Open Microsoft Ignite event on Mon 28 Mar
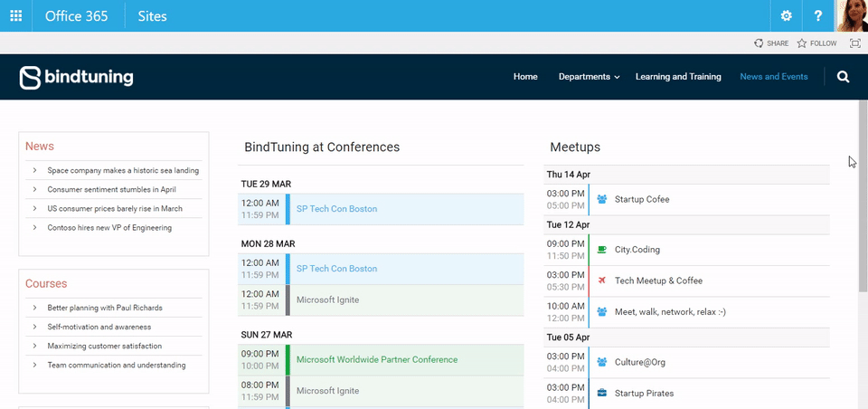This screenshot has height=409, width=868. (327, 300)
